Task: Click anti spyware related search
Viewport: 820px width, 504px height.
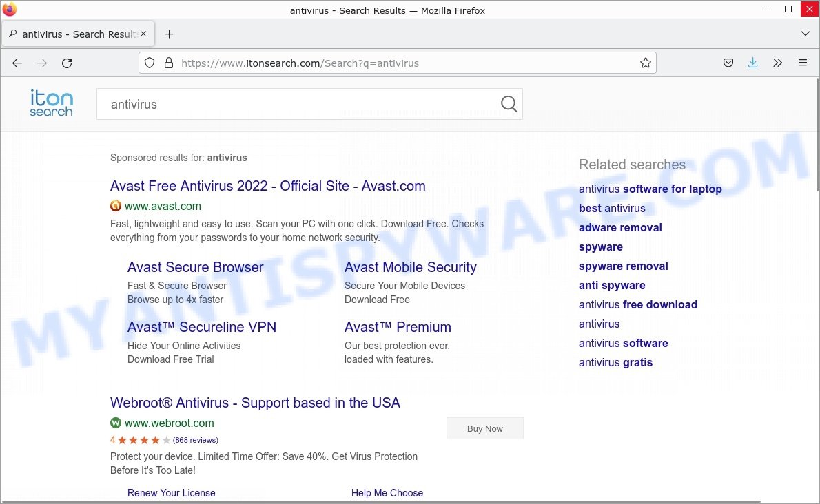Action: click(612, 286)
